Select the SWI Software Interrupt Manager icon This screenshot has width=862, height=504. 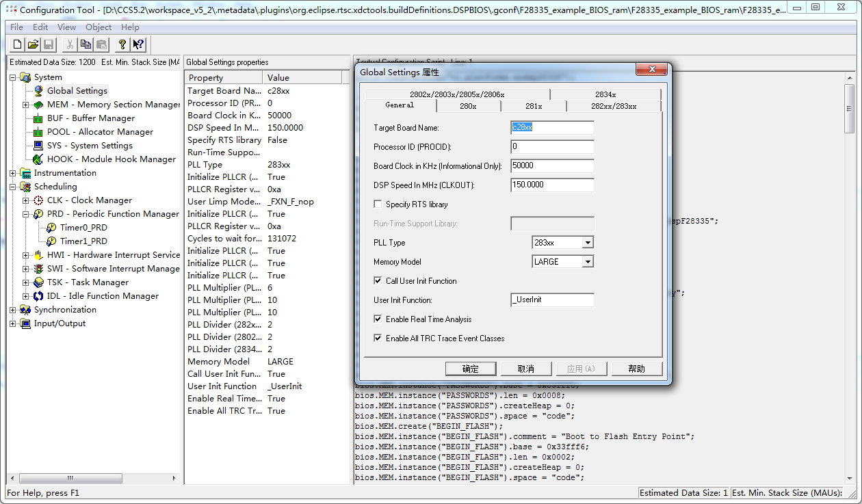38,269
